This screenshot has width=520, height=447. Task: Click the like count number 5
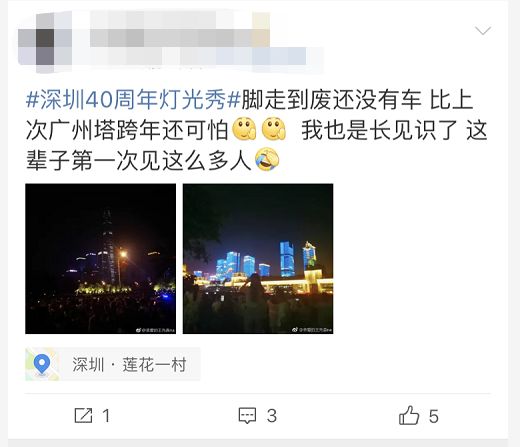pos(433,416)
